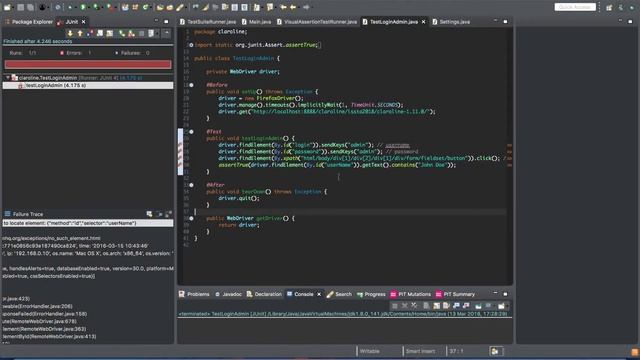This screenshot has width=640, height=360.
Task: Close the TestLoginAdmin.java editor tab
Action: click(x=423, y=22)
